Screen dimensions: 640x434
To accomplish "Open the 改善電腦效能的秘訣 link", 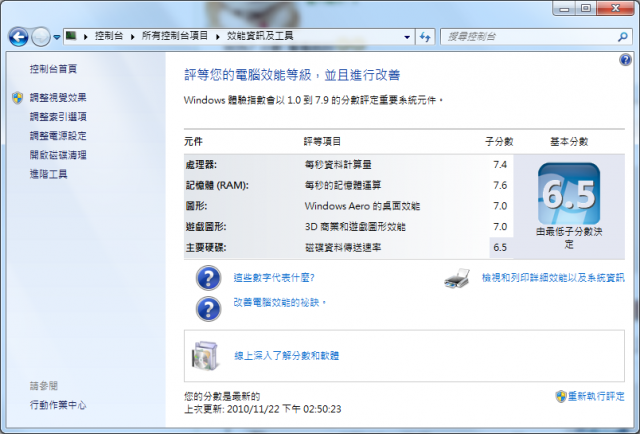I will click(280, 303).
